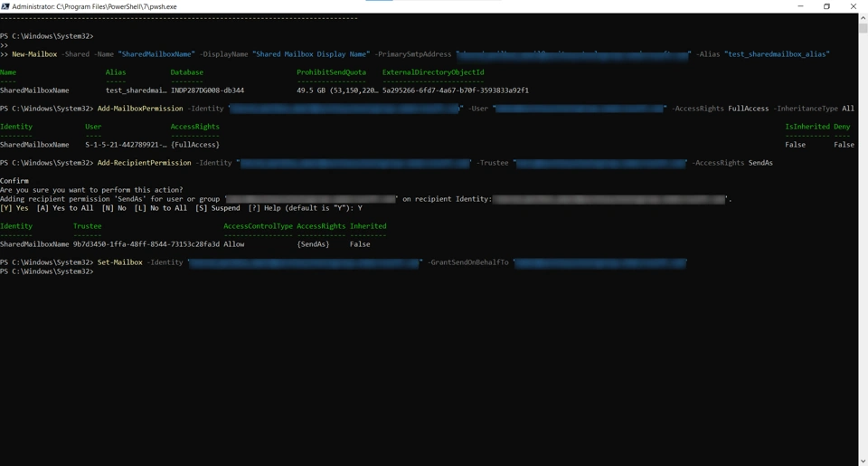Image resolution: width=868 pixels, height=466 pixels.
Task: Click the Confirm prompt heading
Action: (14, 181)
